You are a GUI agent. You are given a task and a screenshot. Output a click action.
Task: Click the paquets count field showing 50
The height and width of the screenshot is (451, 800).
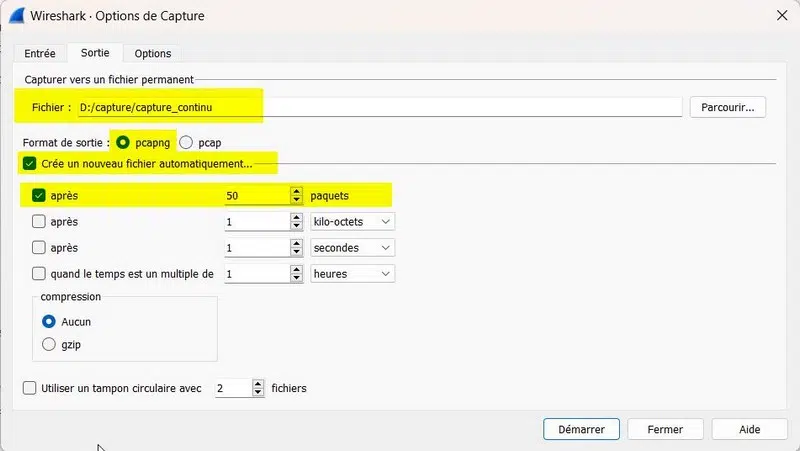(x=257, y=195)
